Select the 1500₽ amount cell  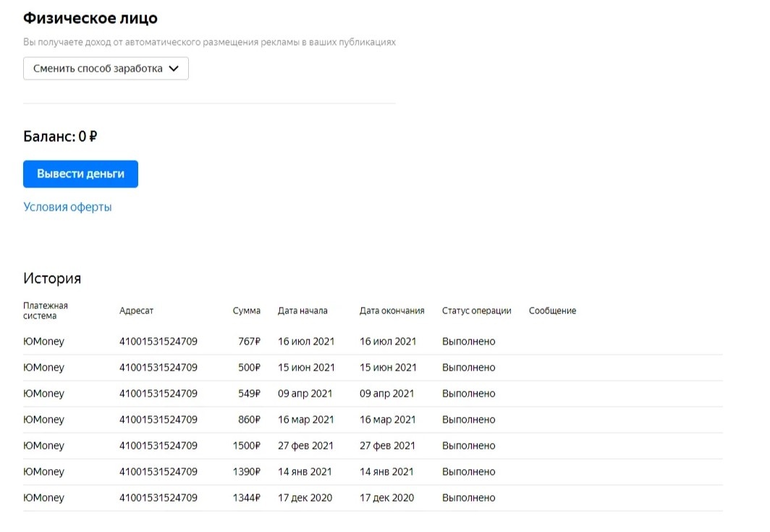[247, 446]
